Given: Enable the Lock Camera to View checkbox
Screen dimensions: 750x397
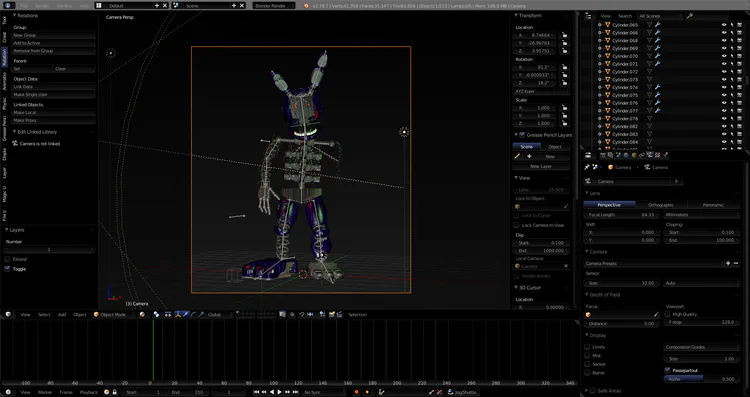Looking at the screenshot, I should coord(516,225).
